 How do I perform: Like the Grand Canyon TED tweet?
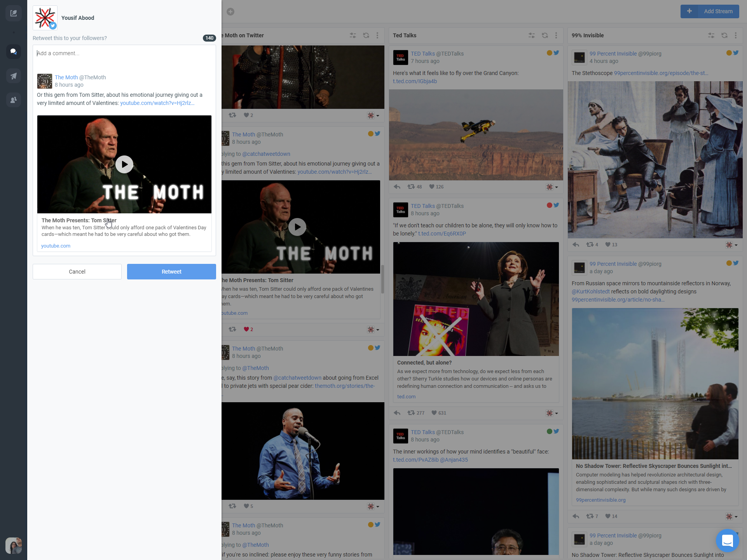(432, 187)
